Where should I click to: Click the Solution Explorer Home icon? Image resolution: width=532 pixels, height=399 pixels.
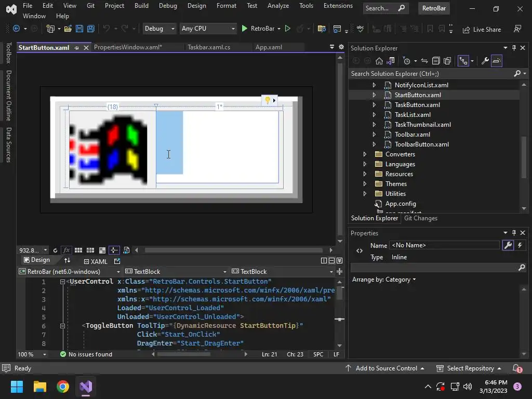(379, 61)
